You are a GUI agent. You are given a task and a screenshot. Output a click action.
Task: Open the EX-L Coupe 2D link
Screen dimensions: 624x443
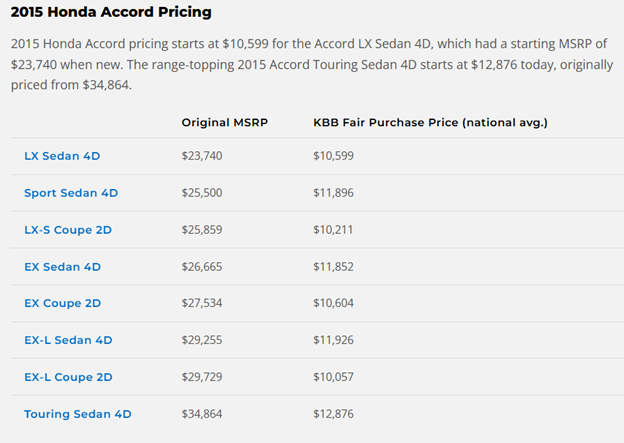click(x=68, y=377)
